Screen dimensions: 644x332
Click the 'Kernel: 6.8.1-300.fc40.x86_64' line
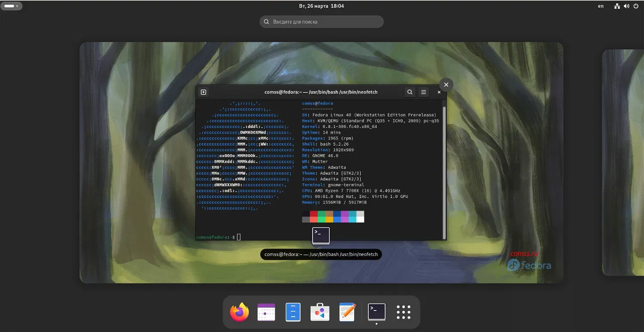coord(340,127)
